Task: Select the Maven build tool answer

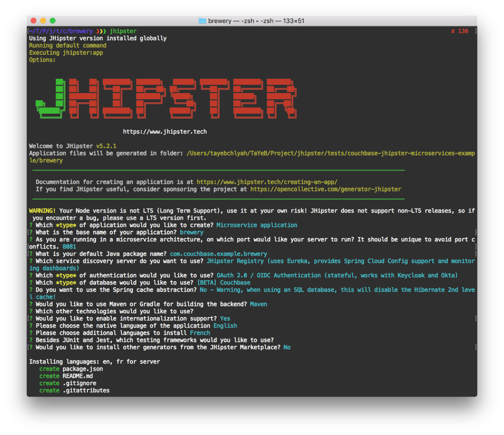Action: [x=258, y=304]
